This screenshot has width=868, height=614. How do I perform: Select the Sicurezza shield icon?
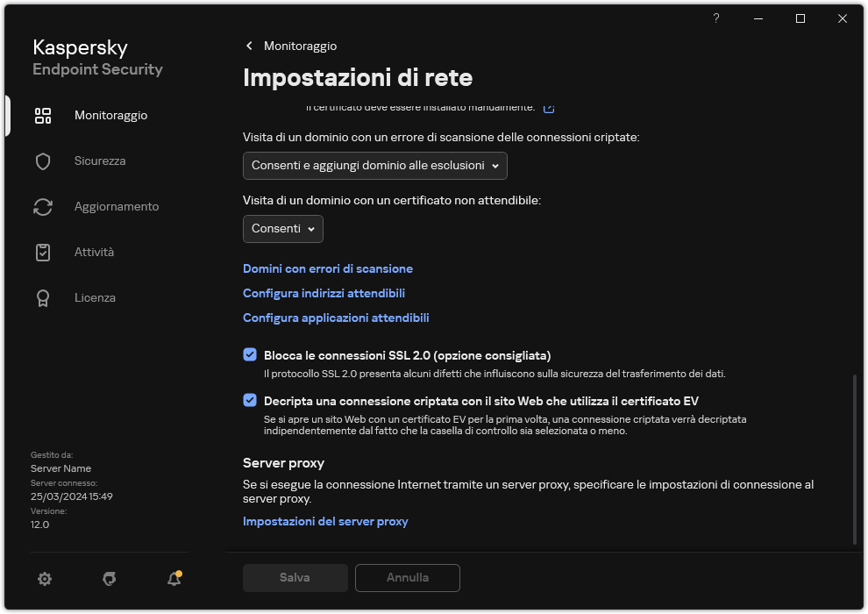pos(43,161)
